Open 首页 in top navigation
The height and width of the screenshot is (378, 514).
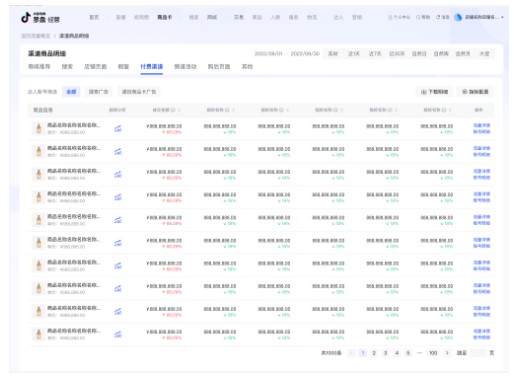(94, 17)
